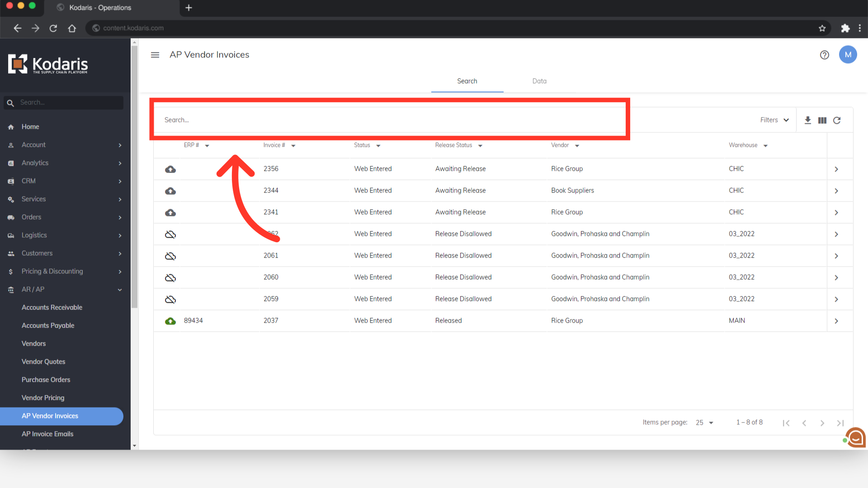This screenshot has width=868, height=488.
Task: Open the help question mark icon
Action: coord(825,55)
